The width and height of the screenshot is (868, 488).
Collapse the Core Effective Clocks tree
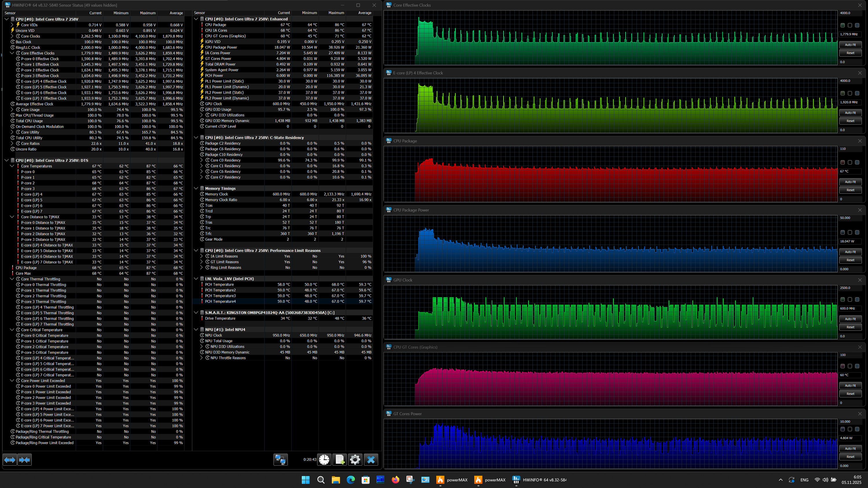(x=12, y=53)
